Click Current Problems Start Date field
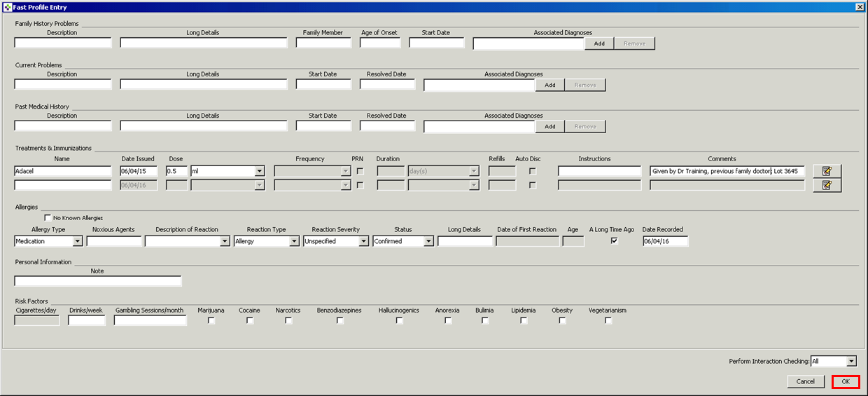 tap(324, 84)
